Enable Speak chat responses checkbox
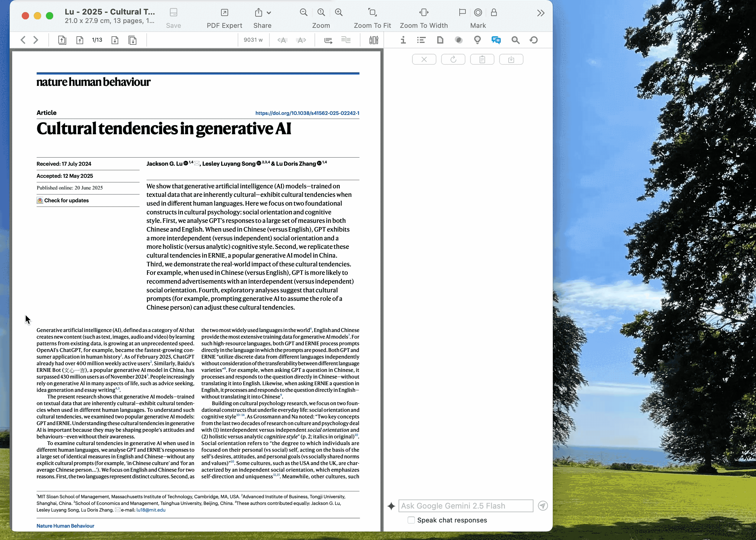 click(411, 520)
